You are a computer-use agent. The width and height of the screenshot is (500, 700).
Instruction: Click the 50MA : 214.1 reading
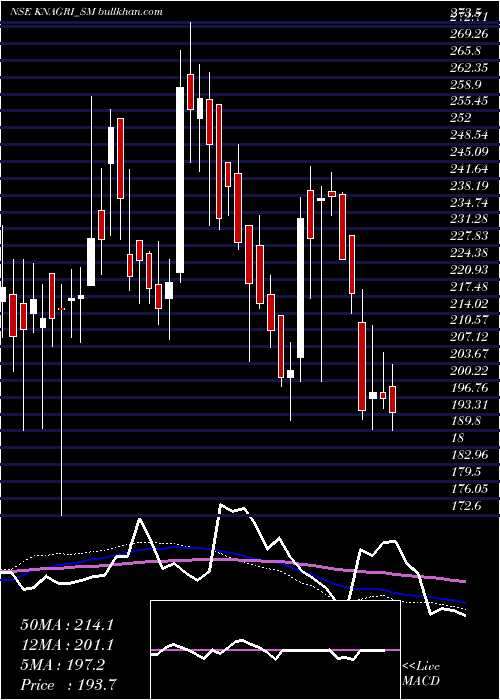[67, 625]
